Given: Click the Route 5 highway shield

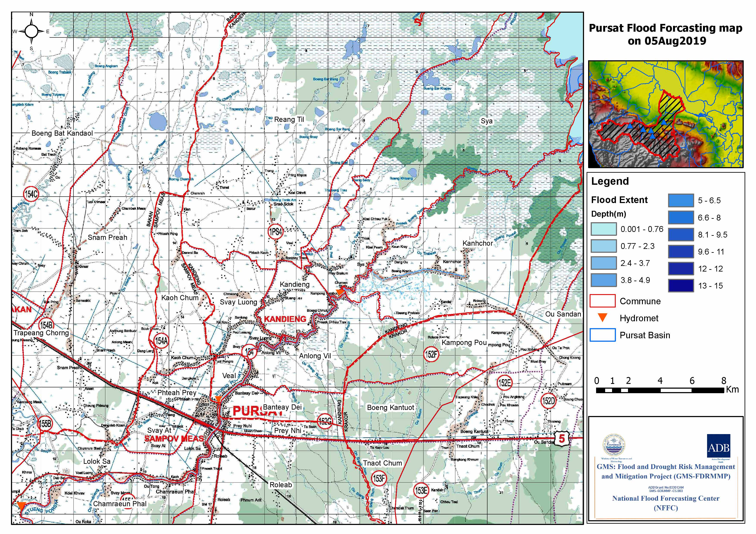Looking at the screenshot, I should 562,439.
